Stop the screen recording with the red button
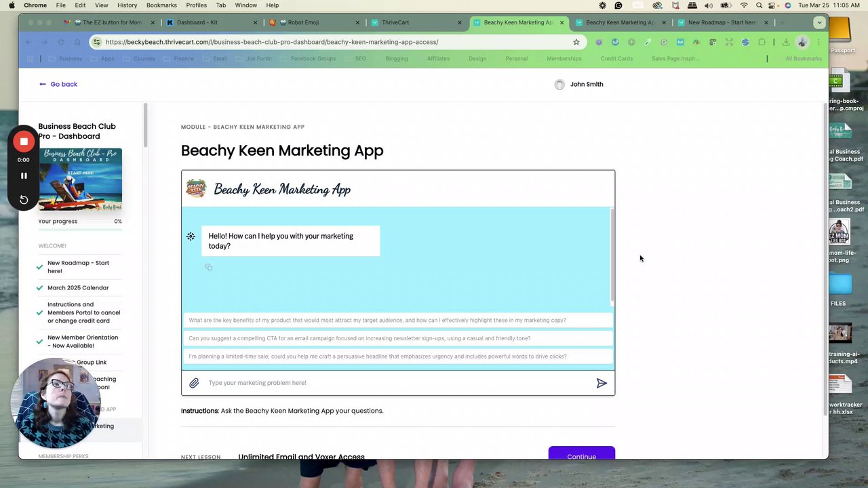The image size is (868, 488). pos(24,142)
